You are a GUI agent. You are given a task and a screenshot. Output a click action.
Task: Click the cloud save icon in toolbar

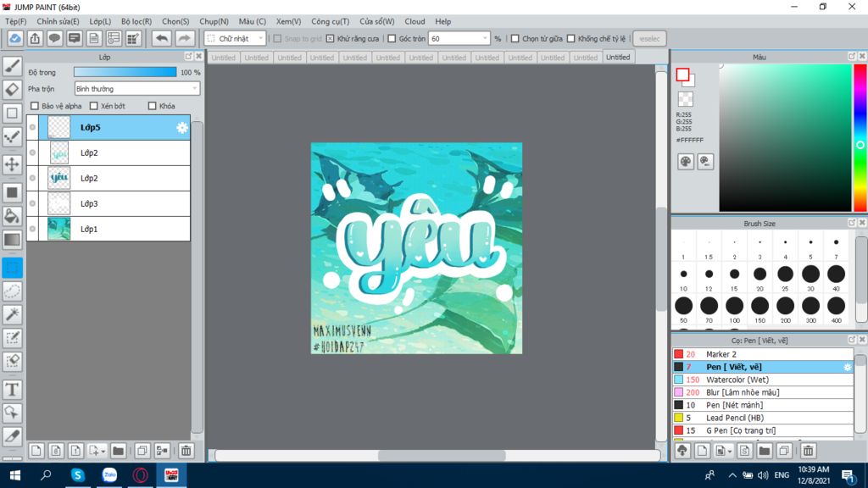[x=15, y=39]
